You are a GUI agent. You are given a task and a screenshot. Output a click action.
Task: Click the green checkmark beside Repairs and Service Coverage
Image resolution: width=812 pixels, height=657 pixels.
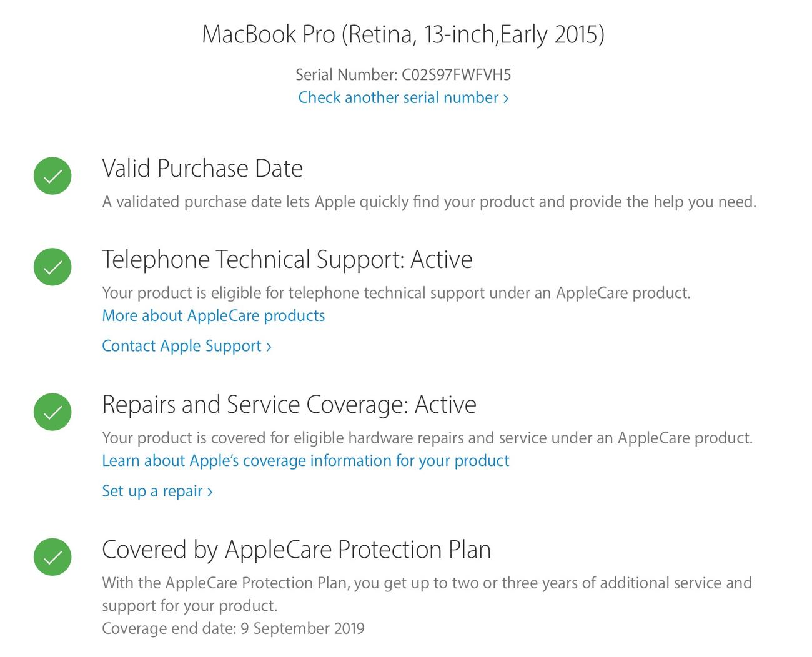click(52, 412)
